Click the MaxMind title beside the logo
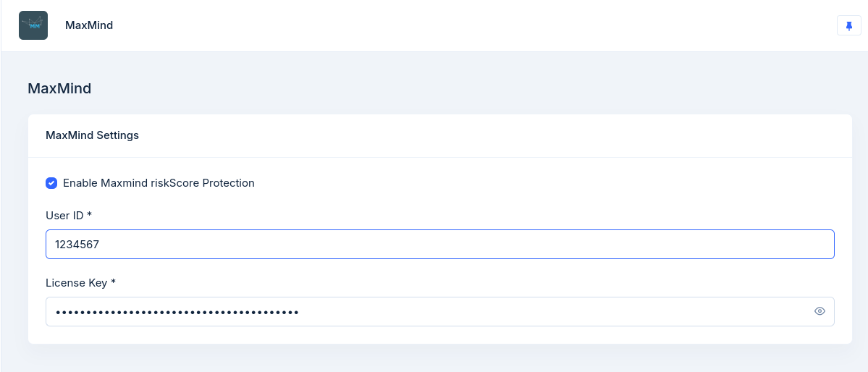The height and width of the screenshot is (372, 868). [89, 25]
